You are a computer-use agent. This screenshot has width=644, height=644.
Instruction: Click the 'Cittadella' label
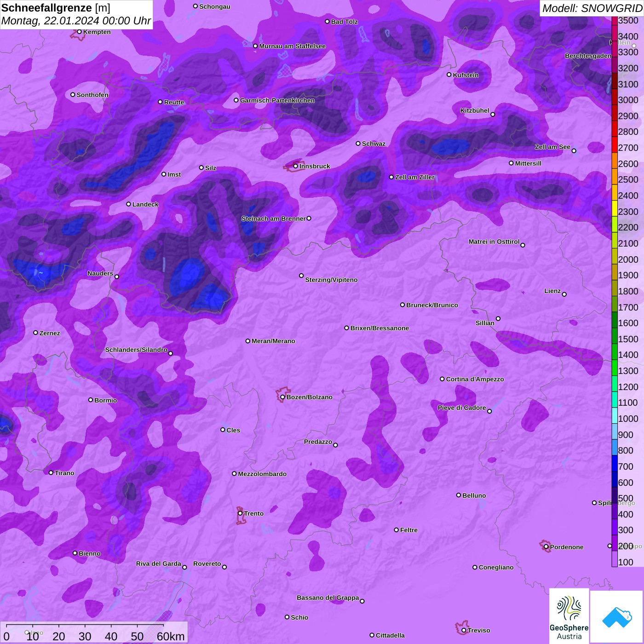point(390,635)
